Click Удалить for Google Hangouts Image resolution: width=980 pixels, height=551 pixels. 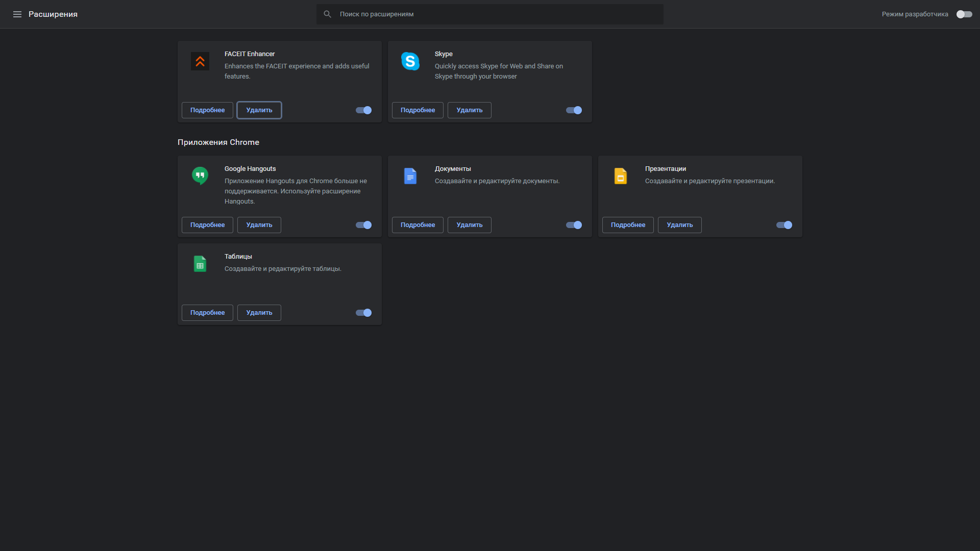[x=259, y=225]
